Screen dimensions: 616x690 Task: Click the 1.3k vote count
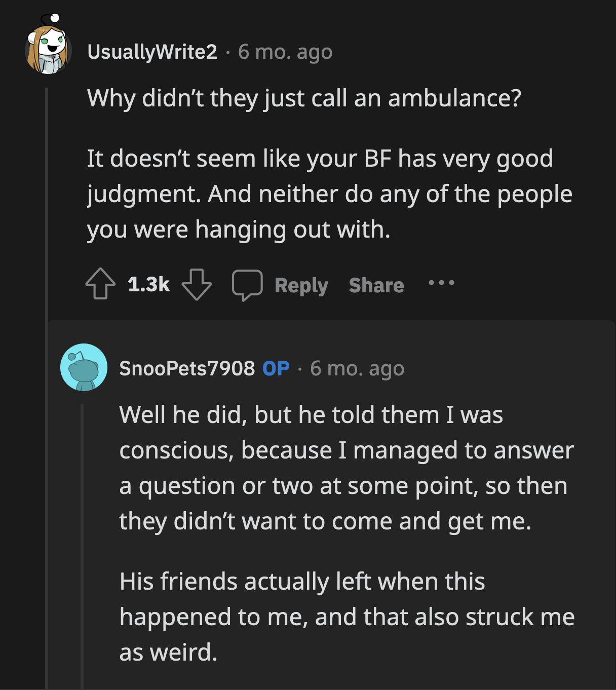point(148,285)
